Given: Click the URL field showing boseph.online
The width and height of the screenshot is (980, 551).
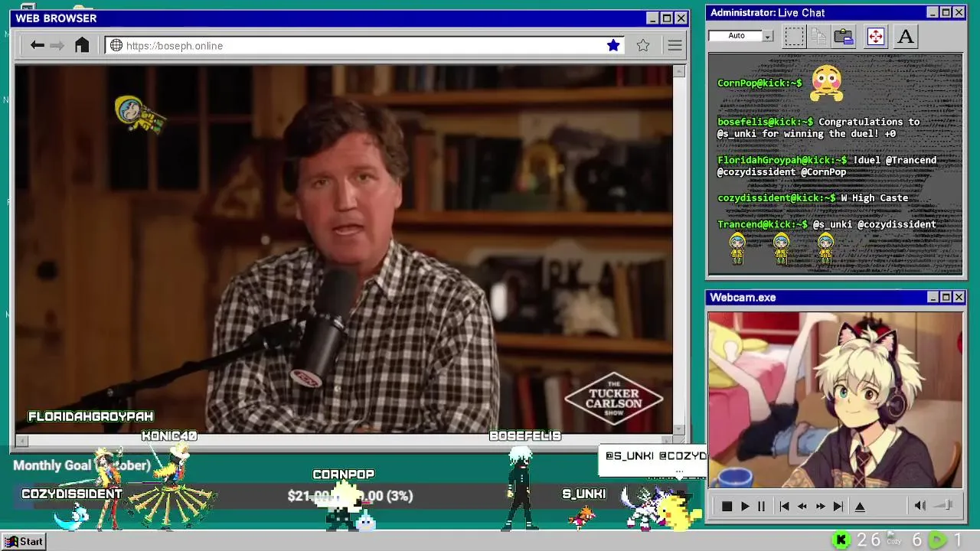Looking at the screenshot, I should coord(364,45).
